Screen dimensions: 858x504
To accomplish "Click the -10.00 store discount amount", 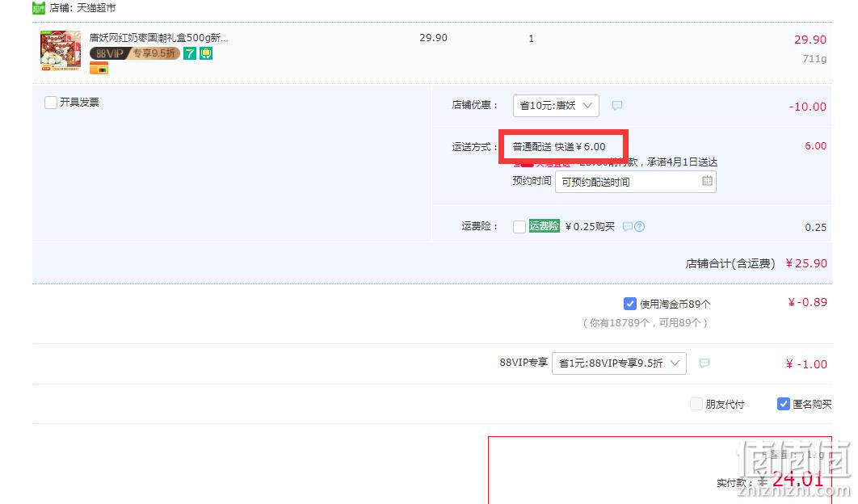I will pyautogui.click(x=808, y=107).
